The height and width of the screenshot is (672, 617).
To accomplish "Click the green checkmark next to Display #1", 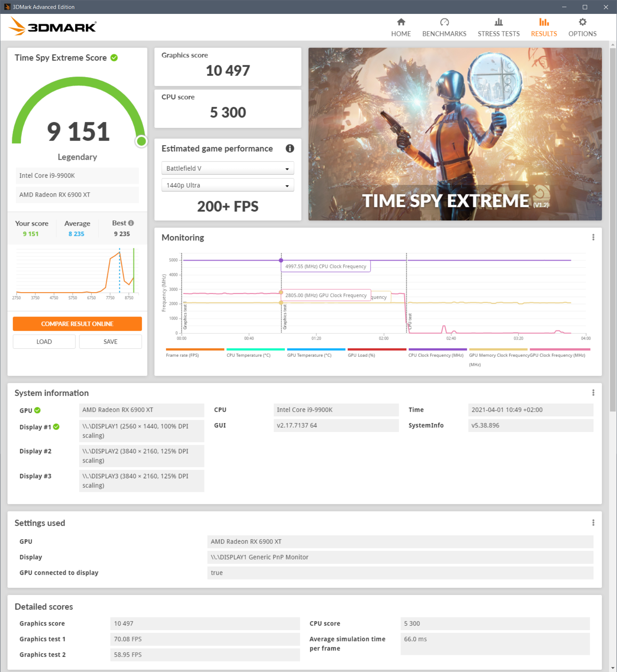I will pos(56,427).
